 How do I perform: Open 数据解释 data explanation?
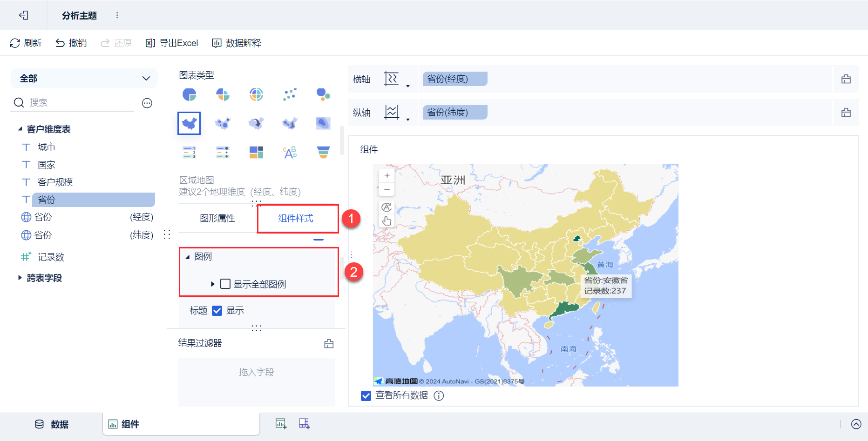point(237,43)
